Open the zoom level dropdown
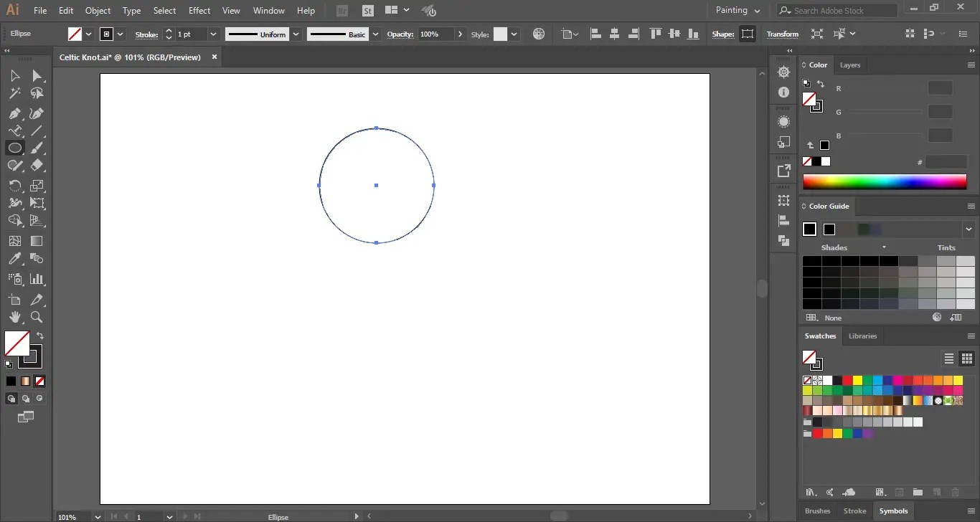This screenshot has height=522, width=980. click(98, 516)
